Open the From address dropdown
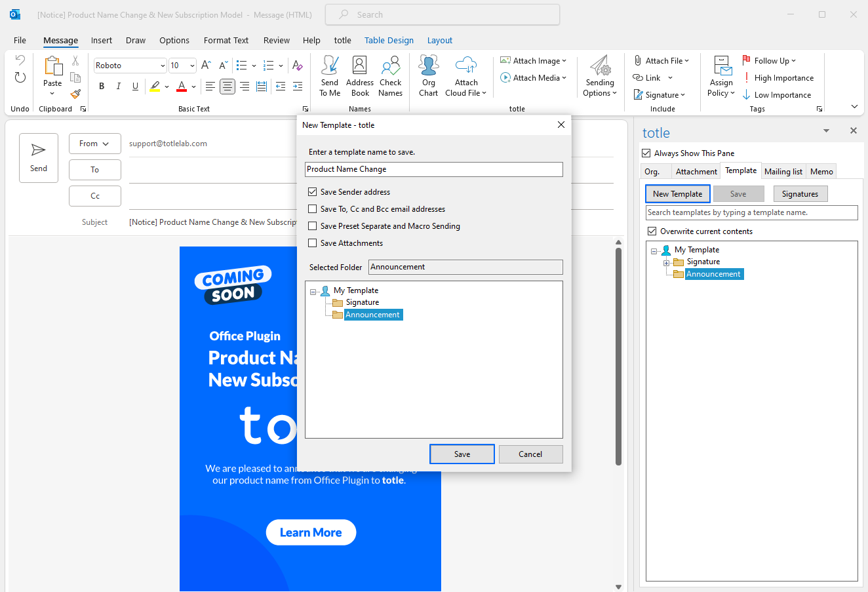 pos(94,144)
